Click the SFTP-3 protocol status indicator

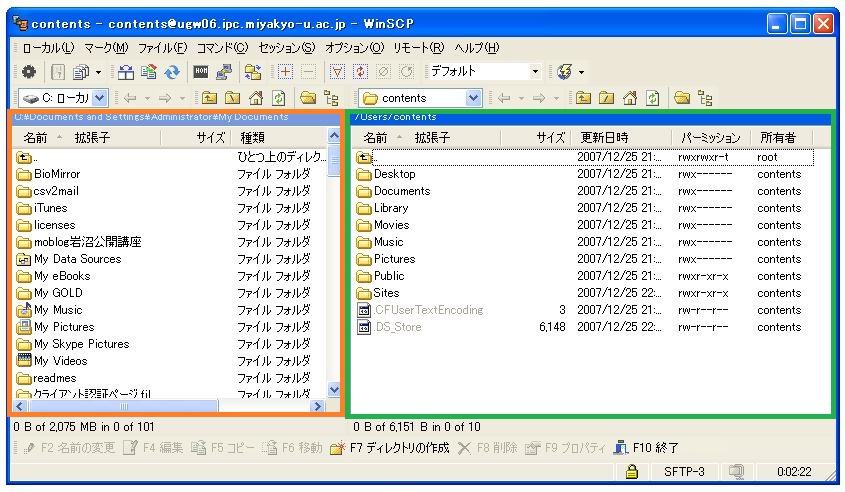(684, 472)
